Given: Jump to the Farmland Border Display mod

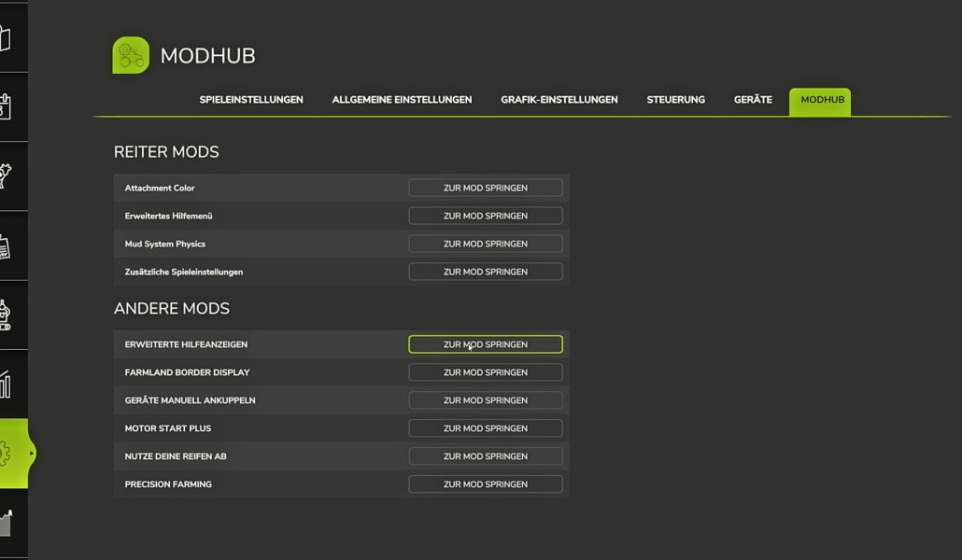Looking at the screenshot, I should coord(486,372).
